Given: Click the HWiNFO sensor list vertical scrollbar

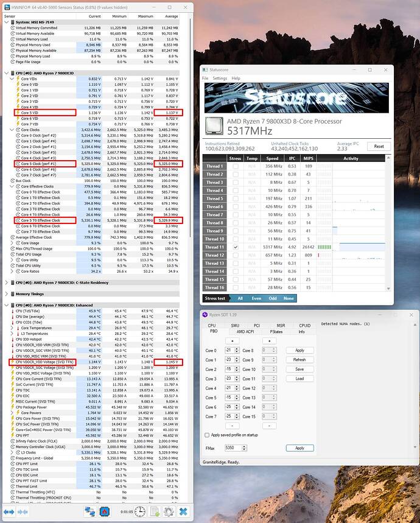Looking at the screenshot, I should [191, 127].
